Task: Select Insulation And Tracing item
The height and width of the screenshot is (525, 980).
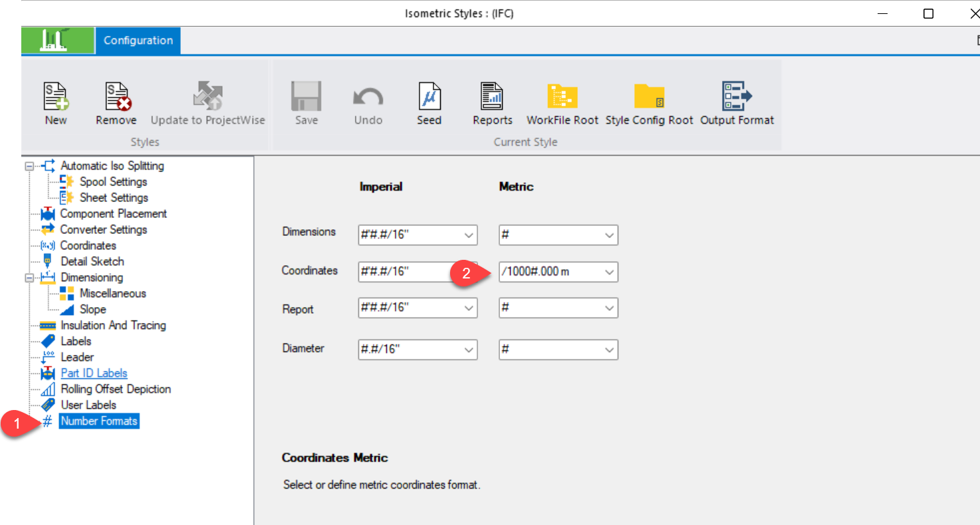Action: point(113,326)
